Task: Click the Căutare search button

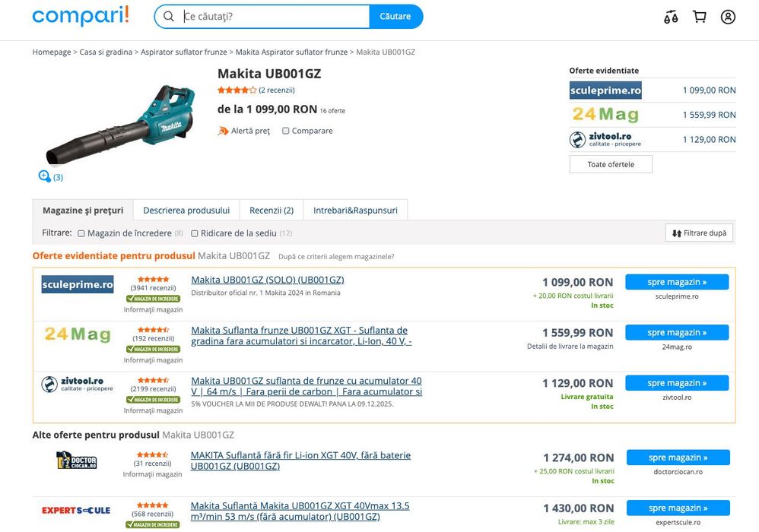Action: [395, 17]
